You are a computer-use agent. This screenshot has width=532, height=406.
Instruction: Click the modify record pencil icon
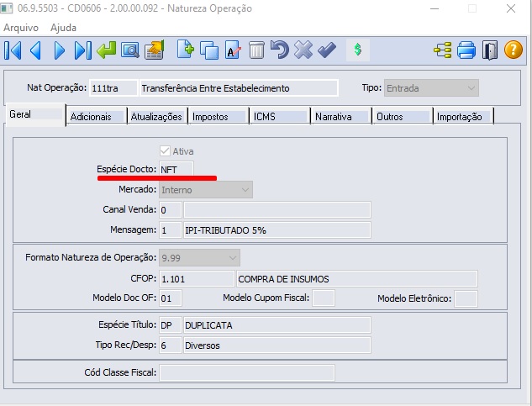[x=233, y=50]
